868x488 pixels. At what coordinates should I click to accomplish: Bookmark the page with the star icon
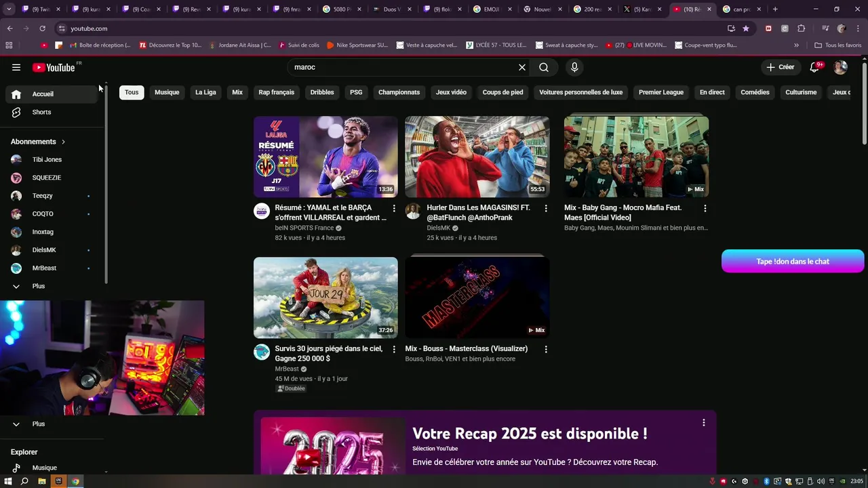point(746,28)
